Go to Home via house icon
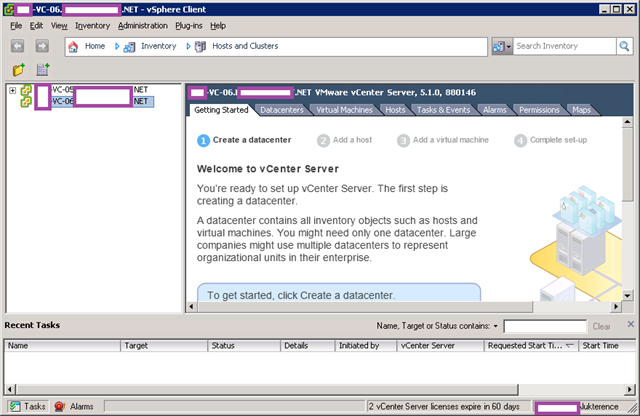The image size is (640, 416). click(73, 47)
